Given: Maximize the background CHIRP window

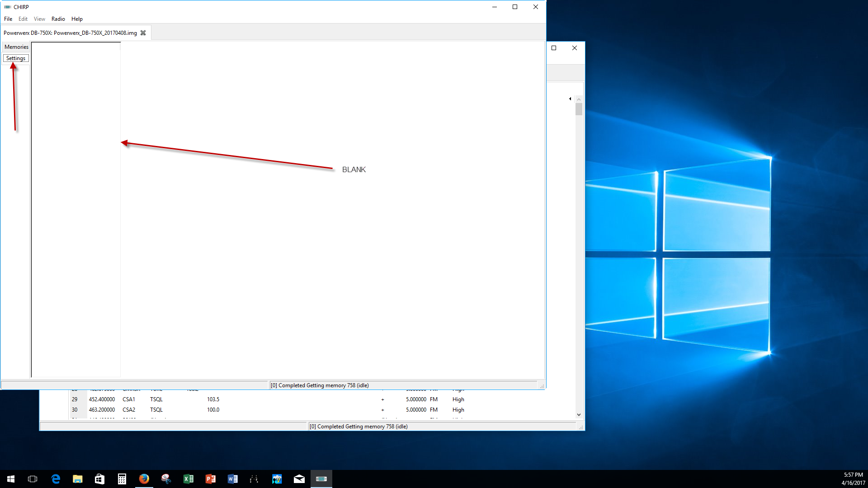Looking at the screenshot, I should coord(554,48).
